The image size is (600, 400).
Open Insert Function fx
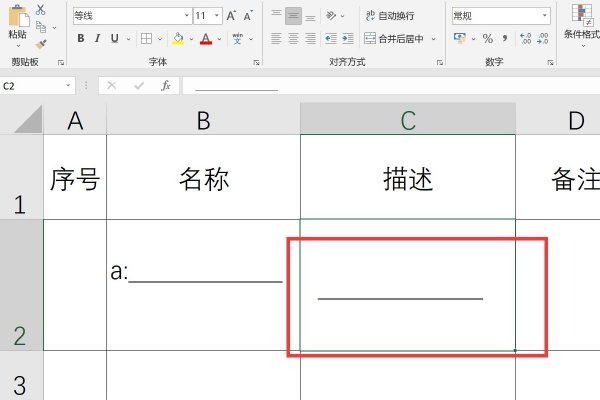(x=166, y=85)
